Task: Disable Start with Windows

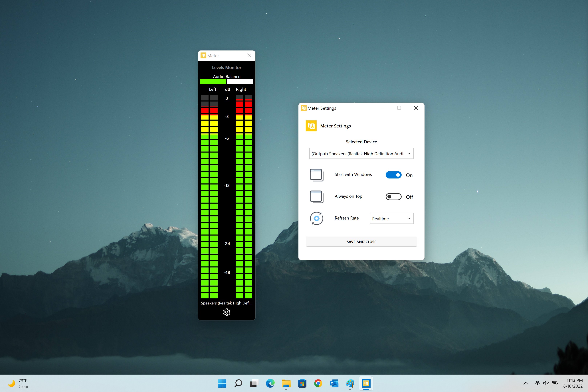Action: pyautogui.click(x=393, y=175)
